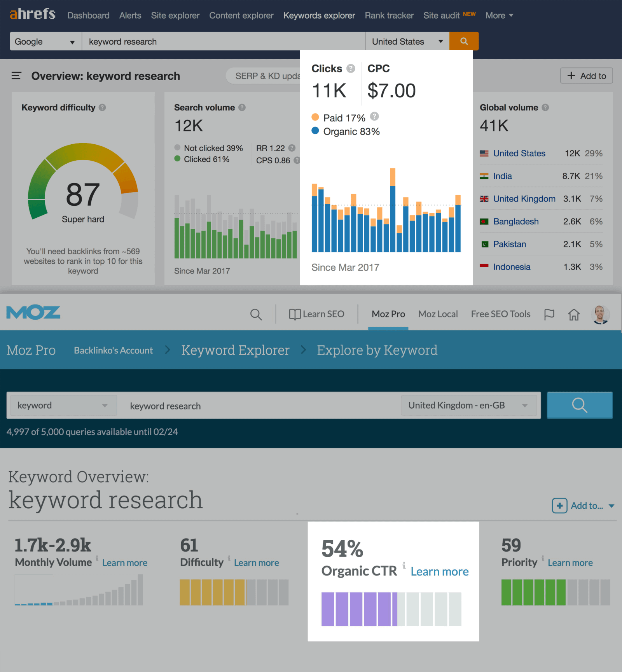
Task: Click Learn more next to Priority
Action: pos(570,563)
